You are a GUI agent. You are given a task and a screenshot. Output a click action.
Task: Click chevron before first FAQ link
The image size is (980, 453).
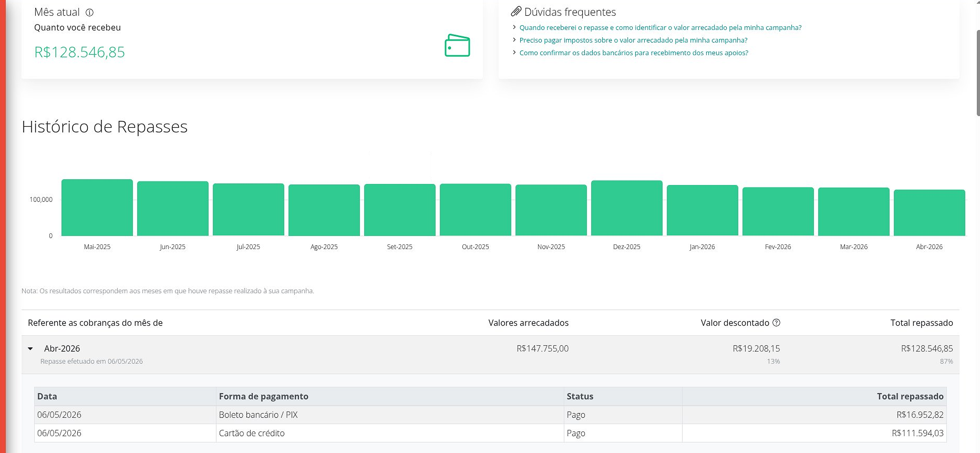[514, 27]
